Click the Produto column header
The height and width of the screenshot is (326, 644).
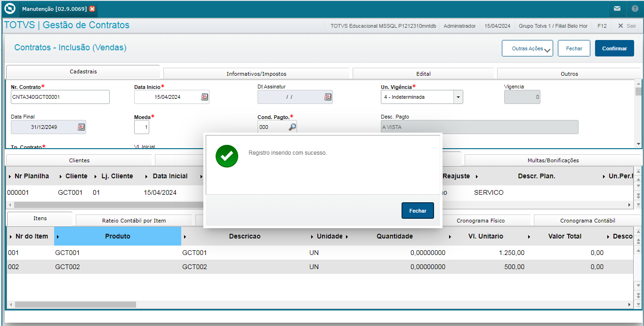pos(118,236)
